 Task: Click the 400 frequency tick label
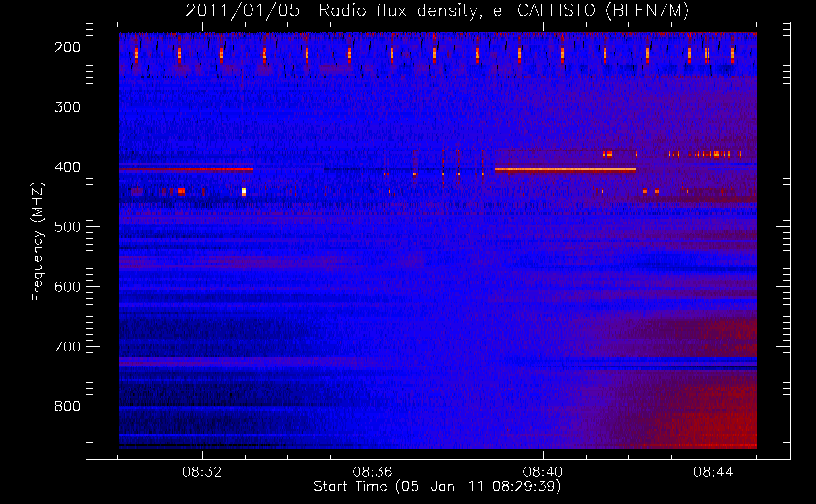[68, 167]
